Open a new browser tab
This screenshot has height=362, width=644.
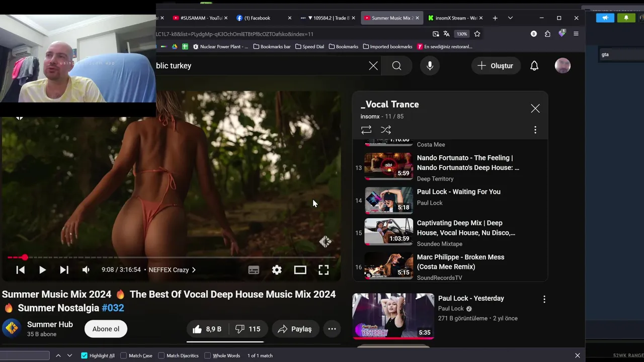(495, 18)
